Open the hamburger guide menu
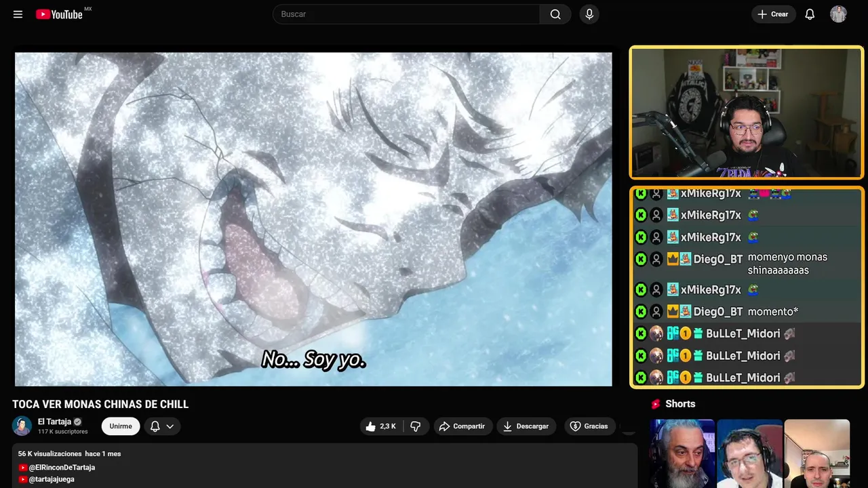This screenshot has height=488, width=868. click(18, 14)
